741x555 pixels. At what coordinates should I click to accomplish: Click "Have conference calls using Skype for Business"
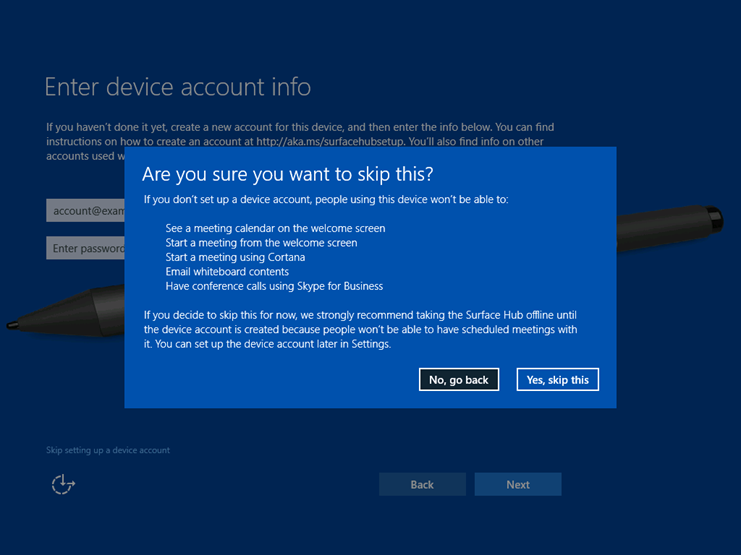[x=274, y=286]
